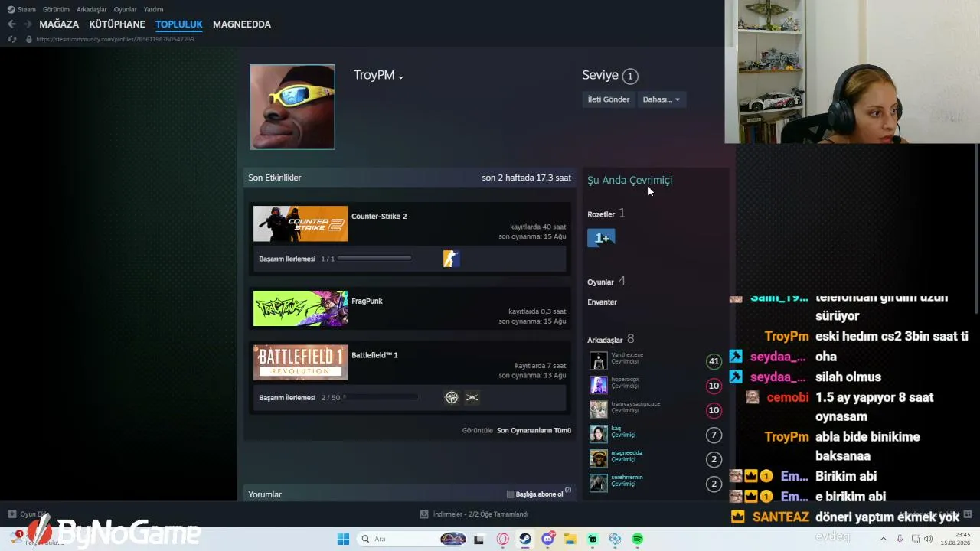
Task: Open the Oyunlar menu
Action: [x=126, y=9]
